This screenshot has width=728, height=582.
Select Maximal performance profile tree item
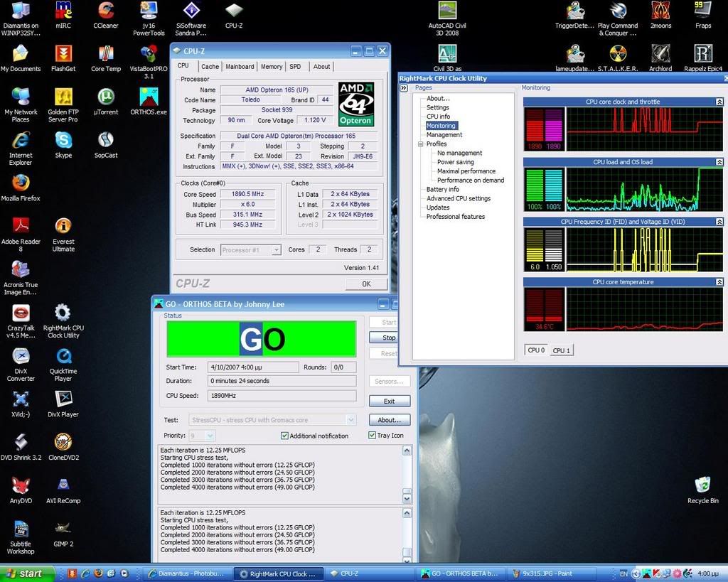[466, 171]
